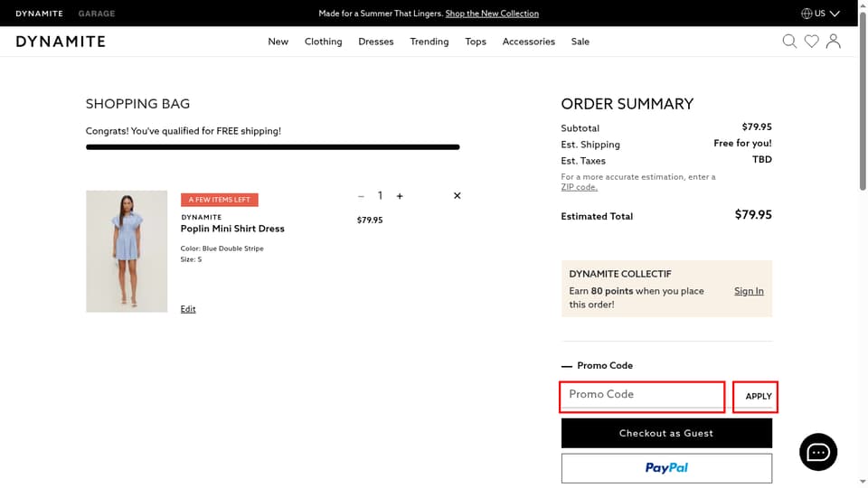Focus the Promo Code input field
Viewport: 868px width, 488px height.
642,396
